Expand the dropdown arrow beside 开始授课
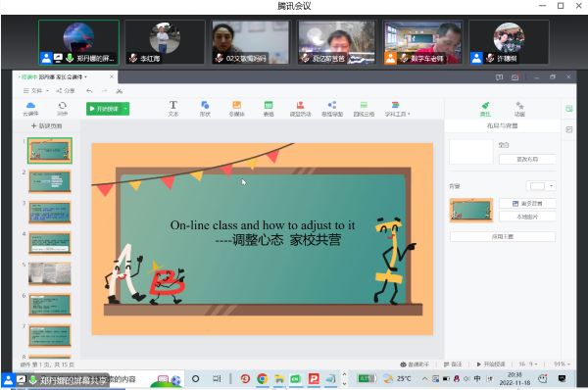The image size is (588, 390). tap(125, 109)
